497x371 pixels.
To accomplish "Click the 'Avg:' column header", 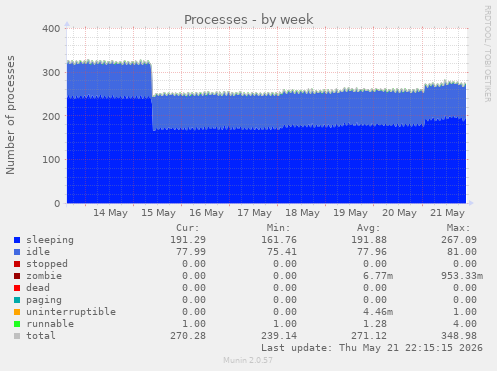I will 368,228.
